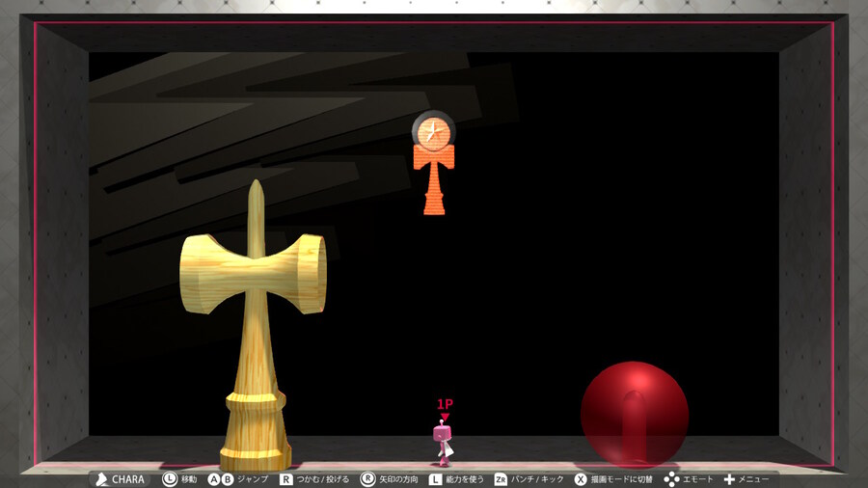
Task: Click the D-pad emote icon
Action: pyautogui.click(x=671, y=479)
